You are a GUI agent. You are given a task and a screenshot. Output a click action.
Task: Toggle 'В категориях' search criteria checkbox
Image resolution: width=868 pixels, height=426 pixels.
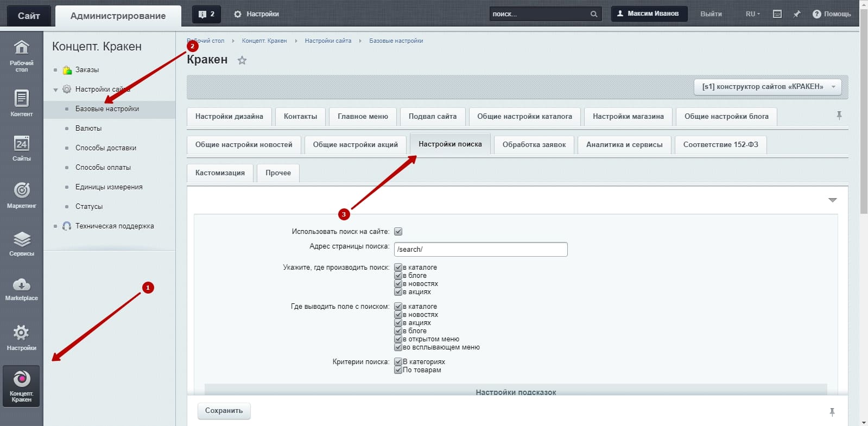click(x=398, y=362)
